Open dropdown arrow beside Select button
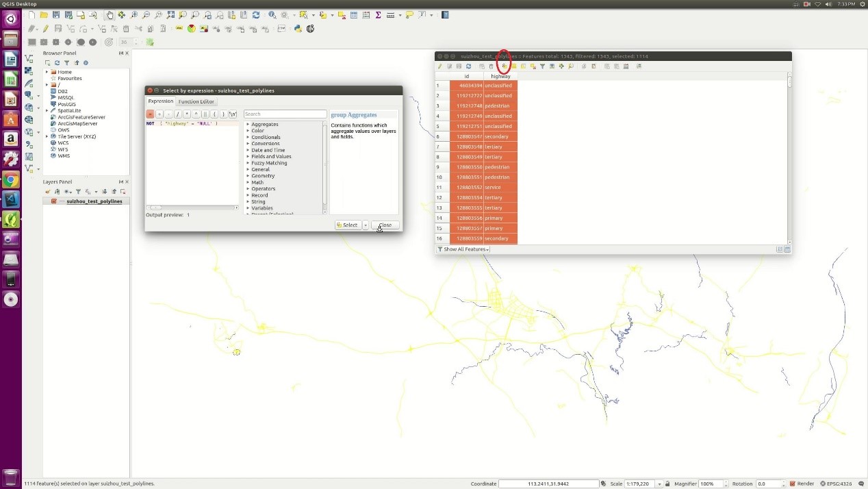This screenshot has height=489, width=868. pyautogui.click(x=366, y=225)
